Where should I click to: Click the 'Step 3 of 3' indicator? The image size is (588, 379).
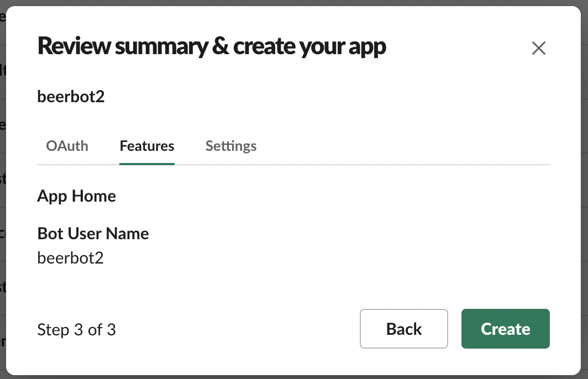pos(76,330)
